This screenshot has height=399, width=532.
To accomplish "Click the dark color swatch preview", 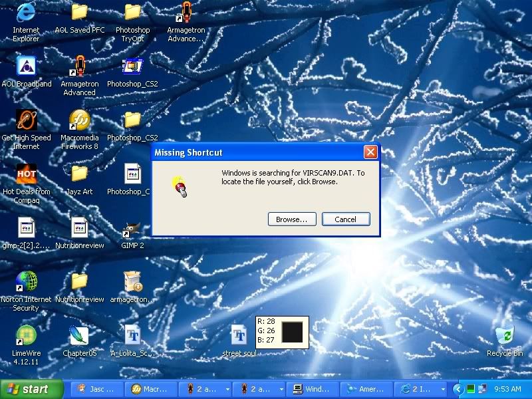I will coord(292,331).
